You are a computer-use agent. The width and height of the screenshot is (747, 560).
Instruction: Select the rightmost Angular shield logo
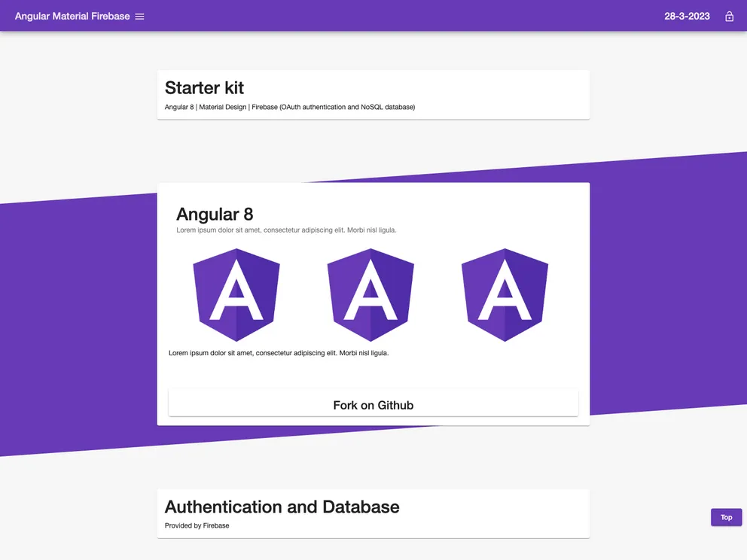pyautogui.click(x=505, y=294)
